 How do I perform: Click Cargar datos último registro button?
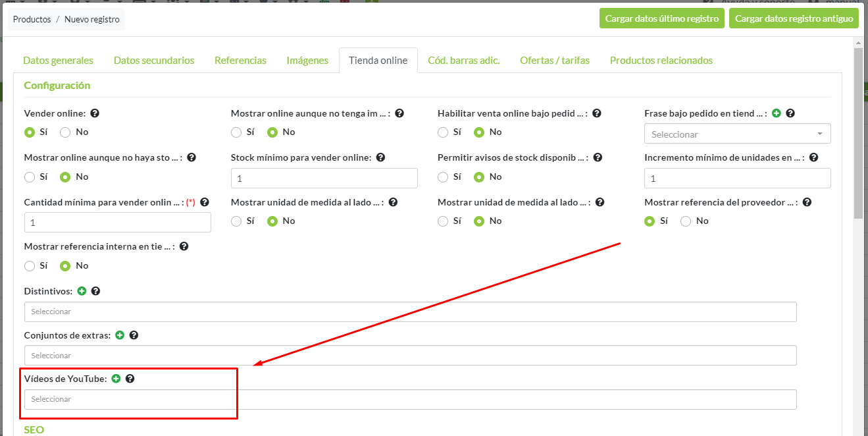pos(662,18)
